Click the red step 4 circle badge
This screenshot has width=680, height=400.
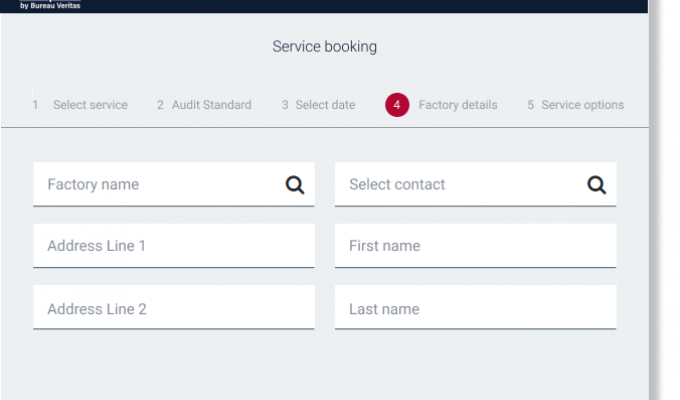397,105
